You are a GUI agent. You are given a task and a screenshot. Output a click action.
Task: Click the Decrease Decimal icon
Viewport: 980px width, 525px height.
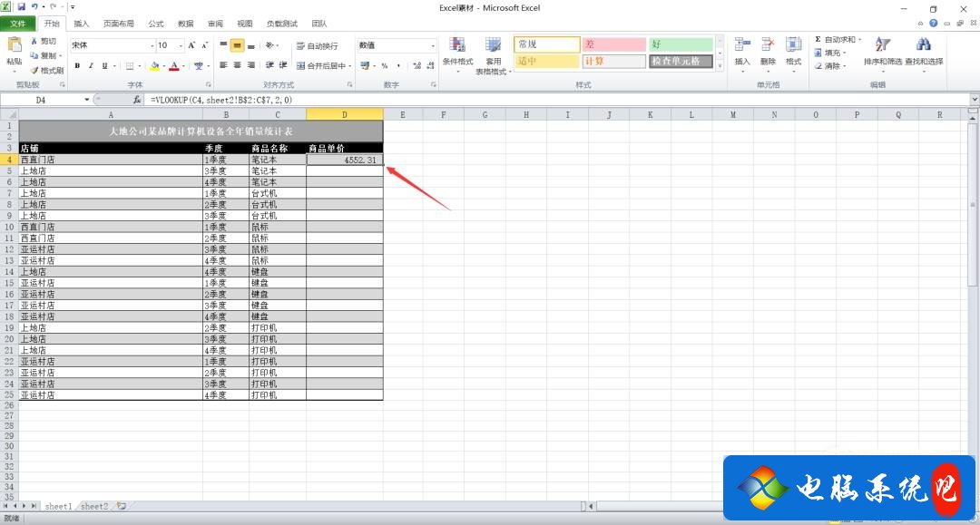click(x=431, y=65)
